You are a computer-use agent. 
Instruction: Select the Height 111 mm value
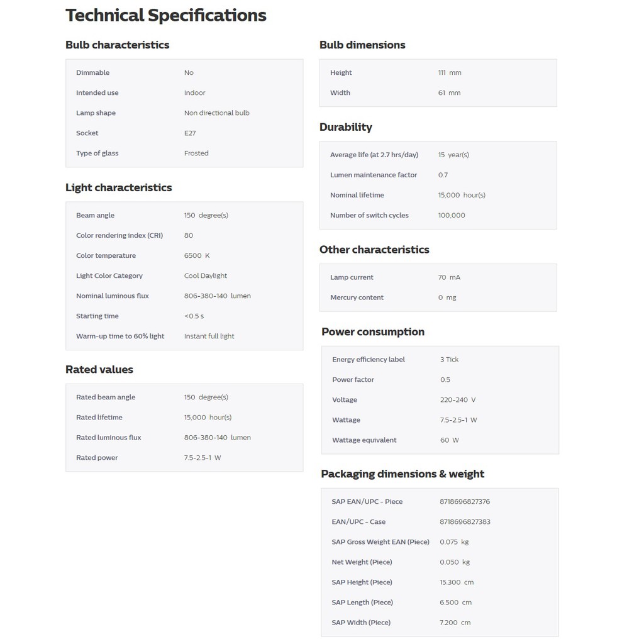[450, 73]
